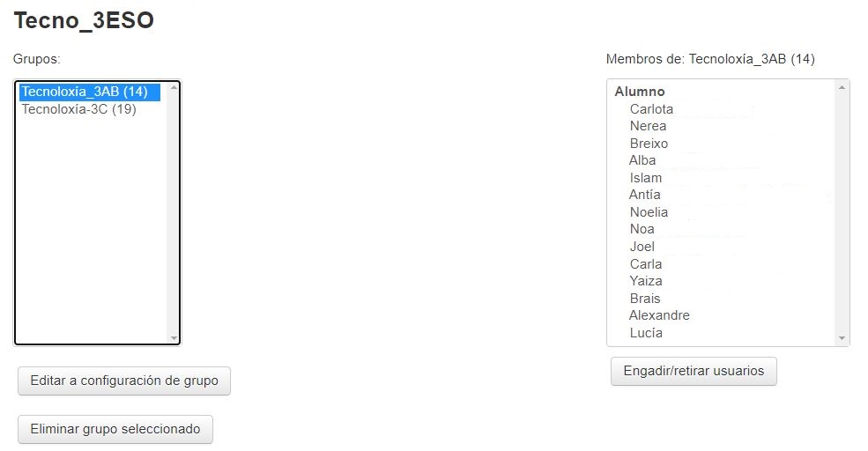Choose Alexandre from members list
The width and height of the screenshot is (868, 451).
click(659, 315)
